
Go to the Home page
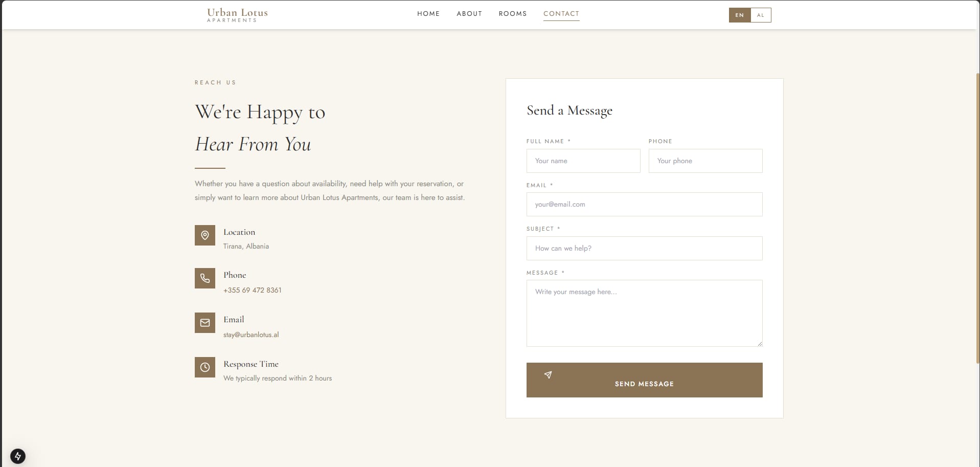[x=428, y=14]
